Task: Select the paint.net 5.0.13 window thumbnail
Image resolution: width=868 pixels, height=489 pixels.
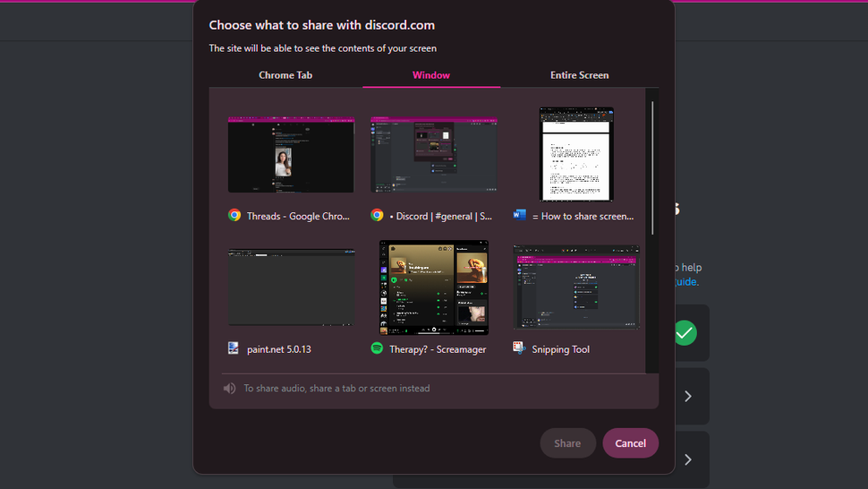Action: (291, 287)
